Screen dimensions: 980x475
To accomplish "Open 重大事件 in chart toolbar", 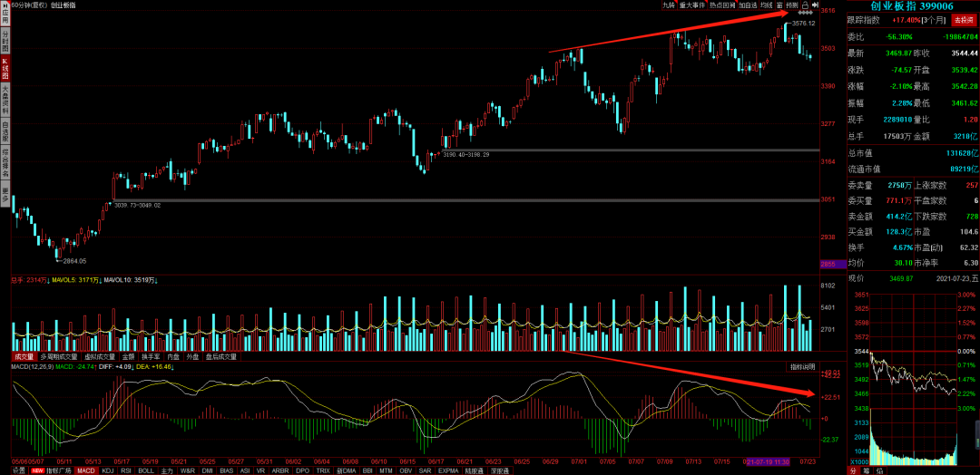I will 692,5.
